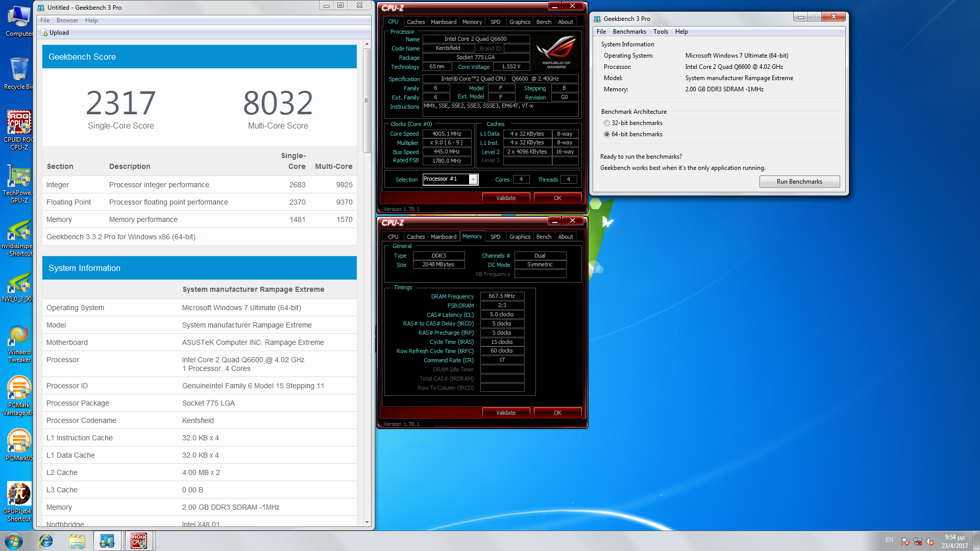This screenshot has width=980, height=551.
Task: Select 64-bit benchmarks option
Action: 606,134
